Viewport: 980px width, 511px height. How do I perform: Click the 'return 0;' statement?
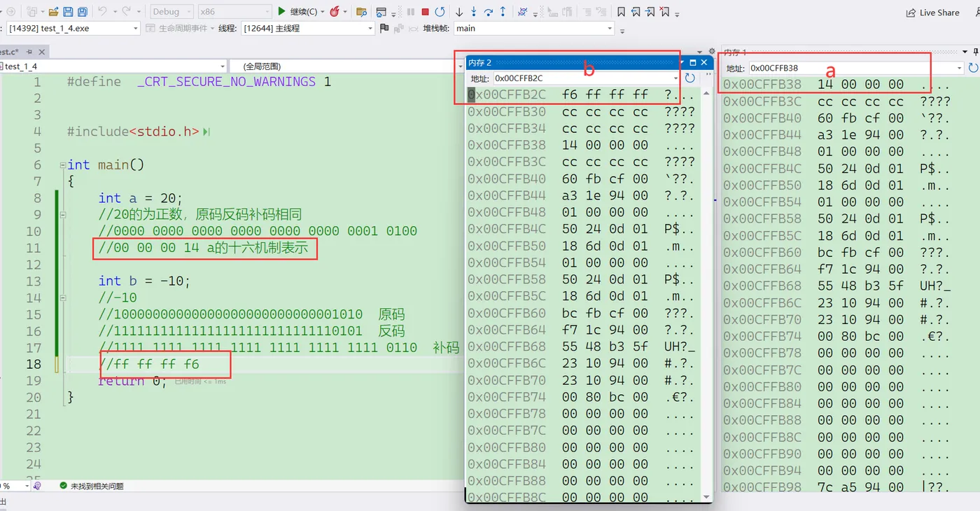133,380
